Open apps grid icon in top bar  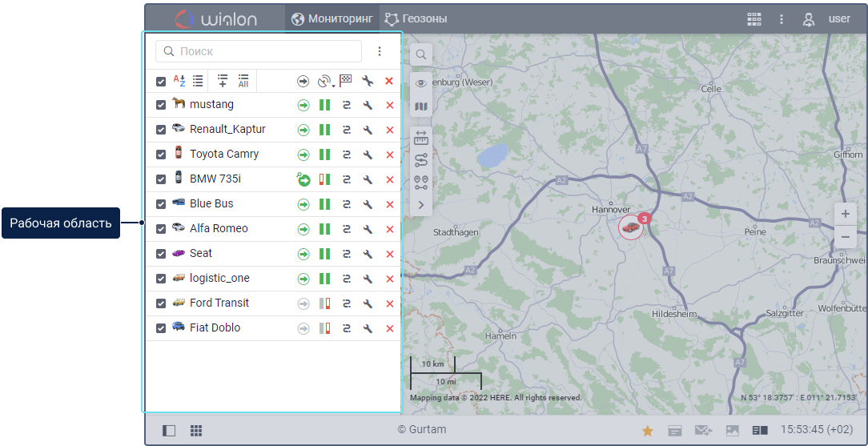(x=753, y=19)
